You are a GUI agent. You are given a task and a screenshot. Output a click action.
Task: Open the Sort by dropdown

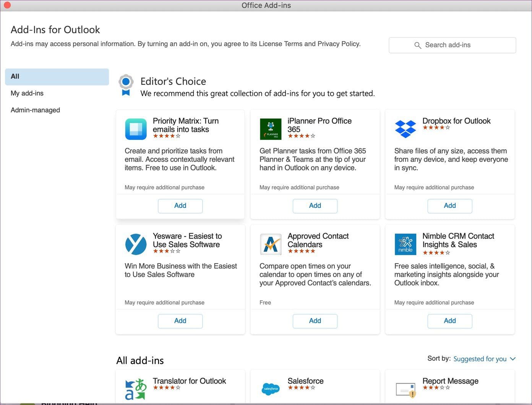[484, 359]
